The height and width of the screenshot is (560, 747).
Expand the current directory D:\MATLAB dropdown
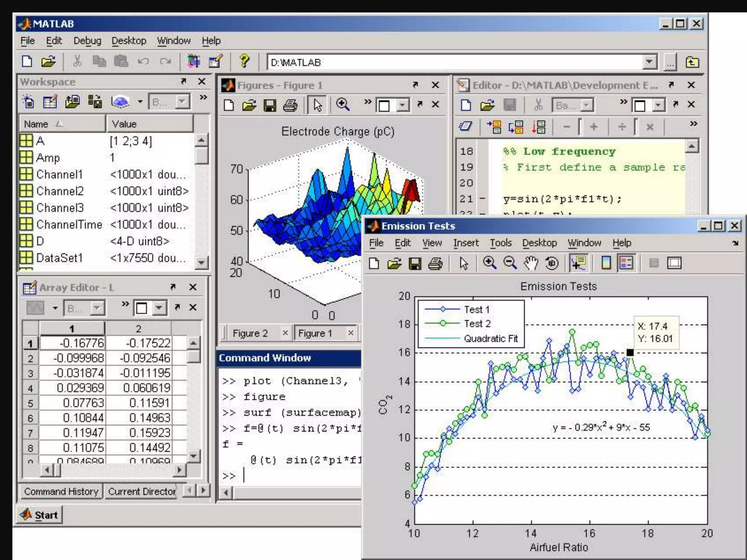tap(649, 62)
